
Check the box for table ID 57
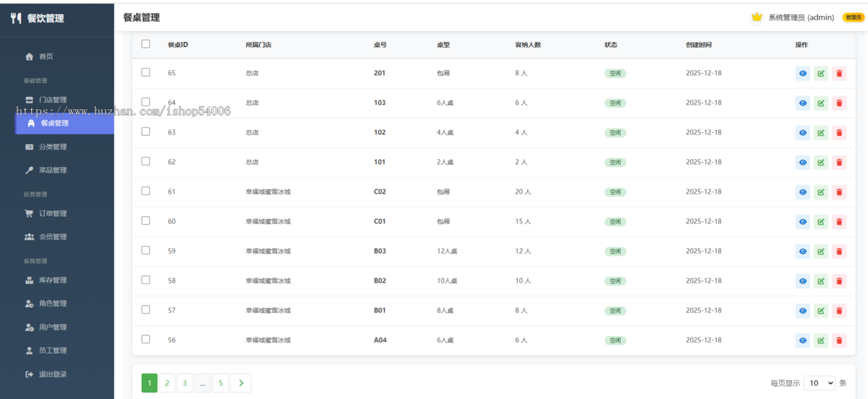[x=145, y=309]
